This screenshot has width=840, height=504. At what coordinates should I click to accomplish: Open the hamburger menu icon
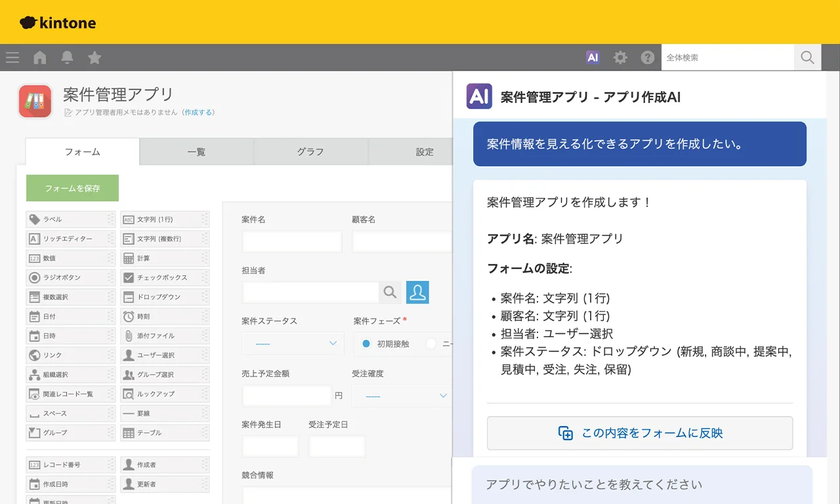click(x=12, y=58)
